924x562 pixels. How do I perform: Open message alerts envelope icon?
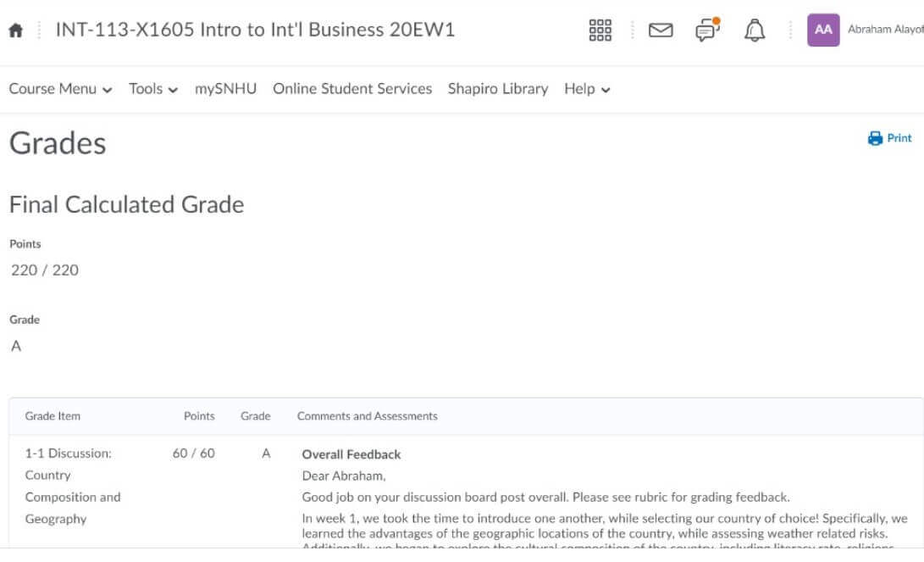[x=660, y=31]
